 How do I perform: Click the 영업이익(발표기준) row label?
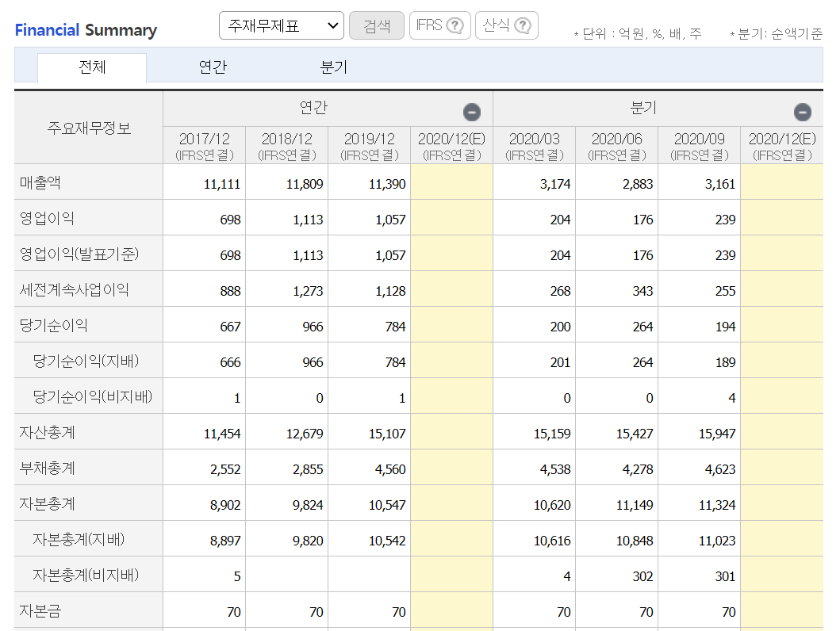click(79, 254)
